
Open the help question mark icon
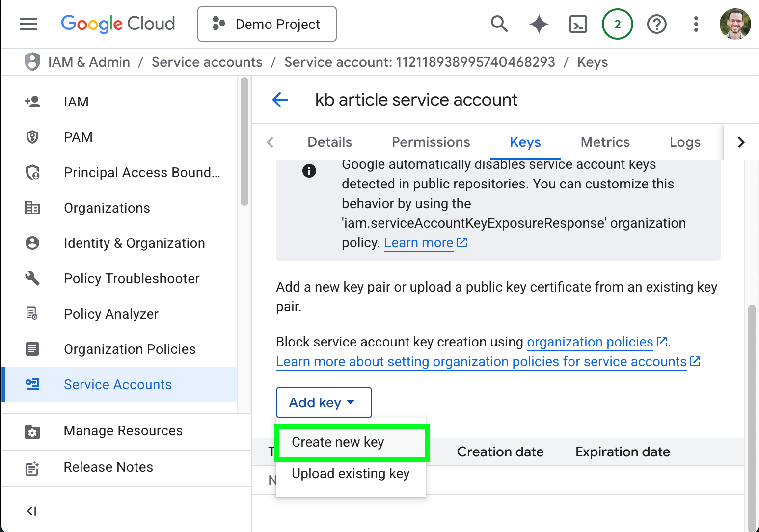[x=657, y=24]
